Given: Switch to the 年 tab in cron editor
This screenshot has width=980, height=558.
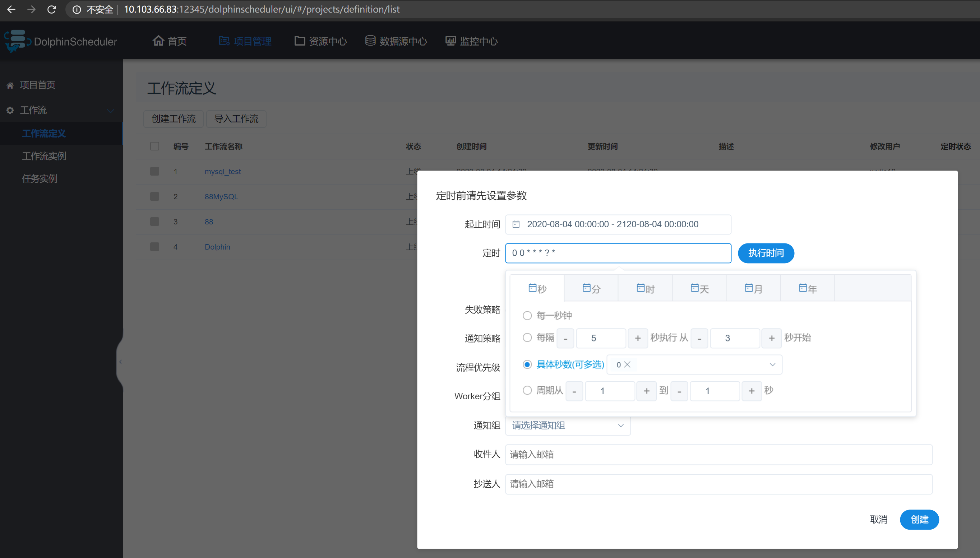Looking at the screenshot, I should (x=807, y=288).
